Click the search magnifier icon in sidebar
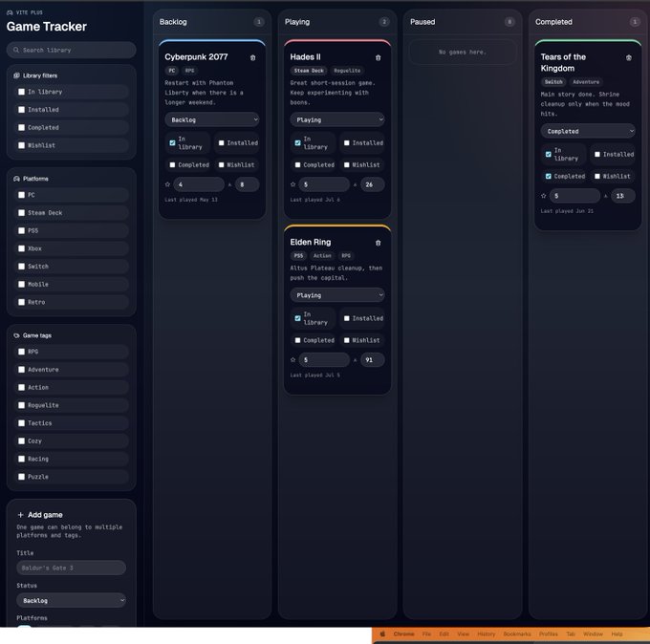The width and height of the screenshot is (650, 644). (x=16, y=50)
